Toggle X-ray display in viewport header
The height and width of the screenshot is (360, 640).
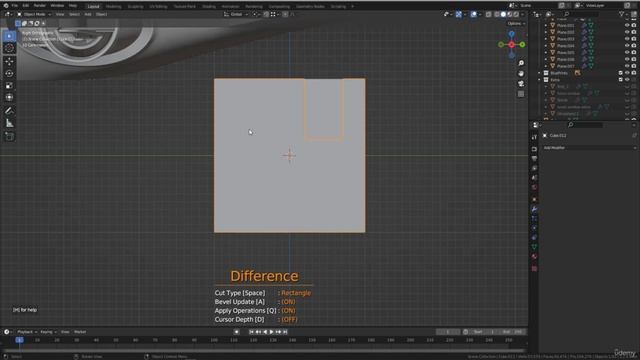489,14
